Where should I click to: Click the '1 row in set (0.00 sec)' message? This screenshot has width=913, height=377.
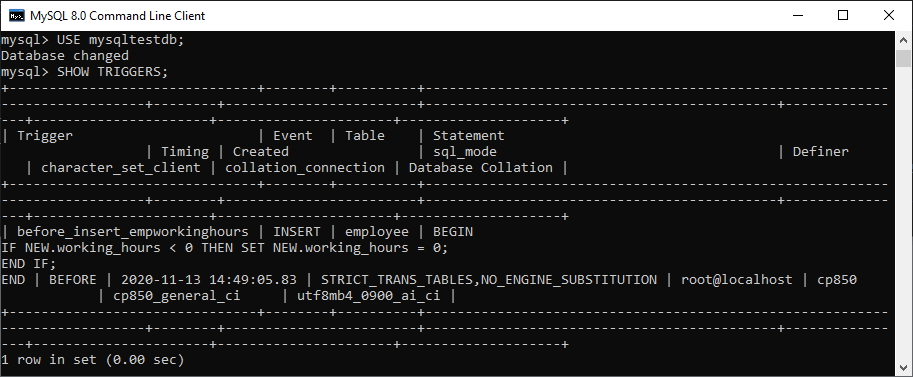pyautogui.click(x=93, y=360)
